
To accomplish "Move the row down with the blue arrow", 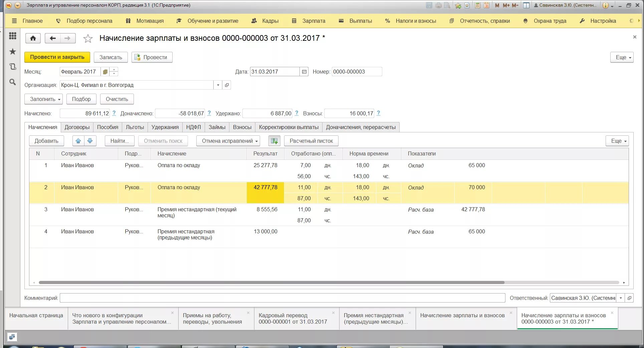I will [90, 141].
